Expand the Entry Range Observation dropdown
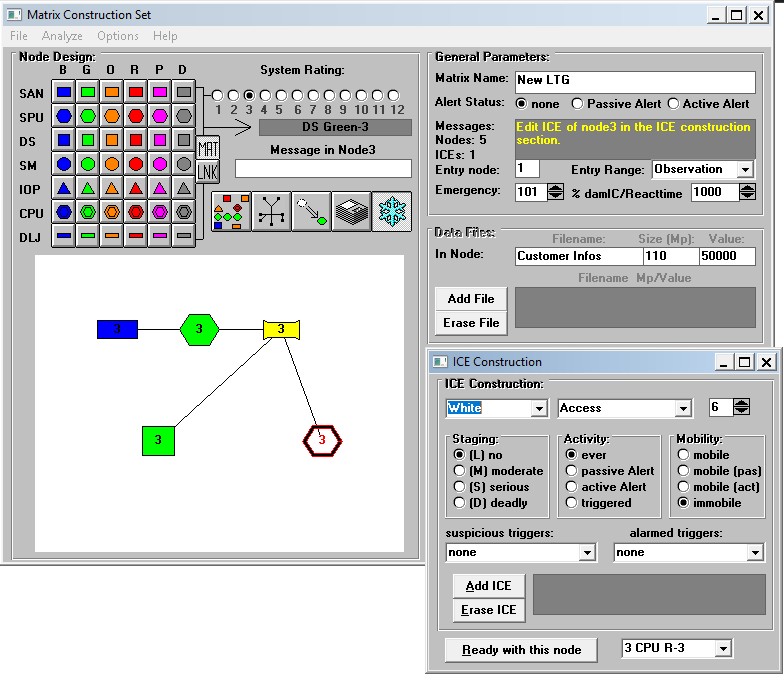784x683 pixels. (x=745, y=170)
